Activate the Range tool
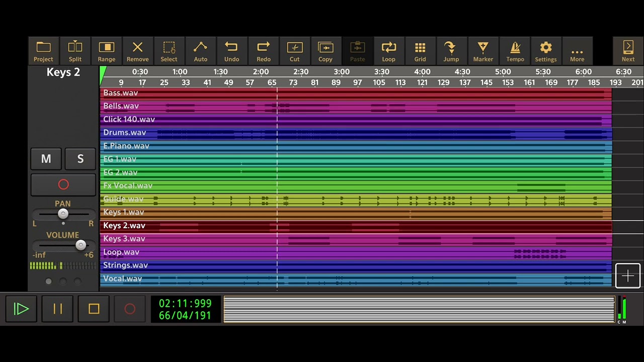Viewport: 644px width, 362px height. tap(107, 51)
